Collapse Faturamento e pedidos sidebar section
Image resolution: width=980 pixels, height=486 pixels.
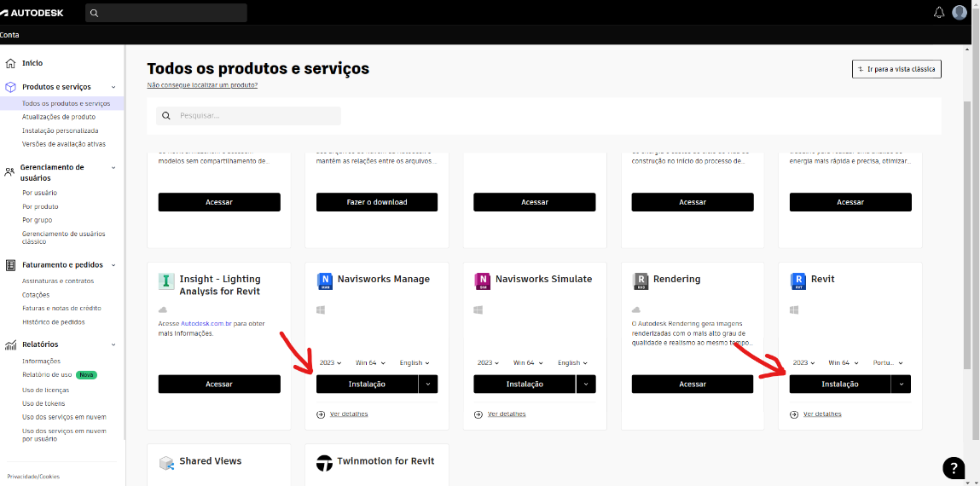click(x=113, y=265)
